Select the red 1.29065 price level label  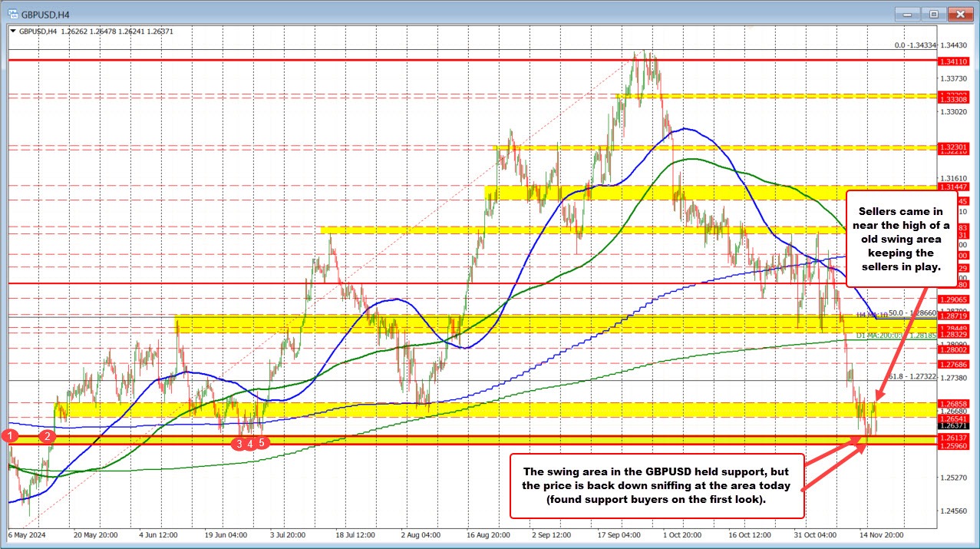(x=952, y=299)
